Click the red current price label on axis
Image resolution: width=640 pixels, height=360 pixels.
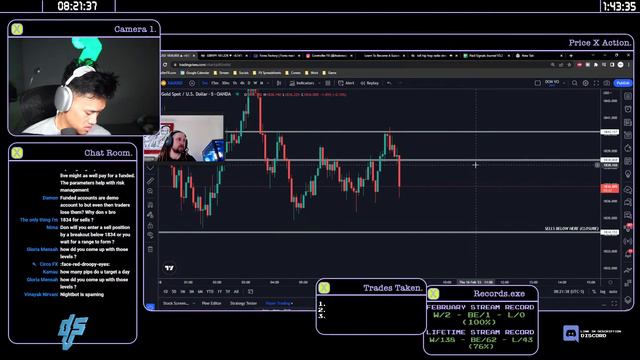pyautogui.click(x=609, y=188)
